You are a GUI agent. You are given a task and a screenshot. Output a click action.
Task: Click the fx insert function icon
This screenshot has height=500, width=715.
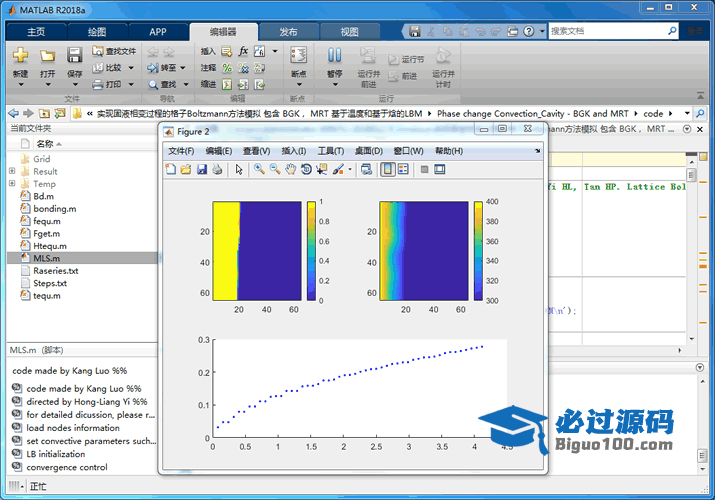(244, 51)
